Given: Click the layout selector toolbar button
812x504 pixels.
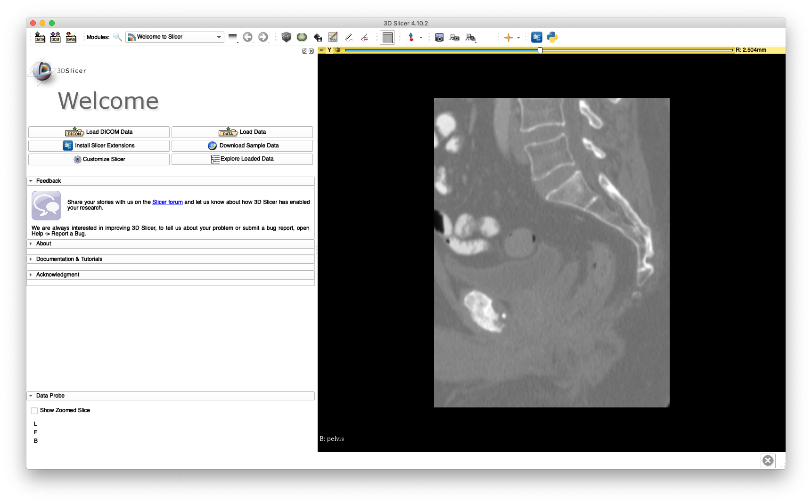Looking at the screenshot, I should 387,37.
